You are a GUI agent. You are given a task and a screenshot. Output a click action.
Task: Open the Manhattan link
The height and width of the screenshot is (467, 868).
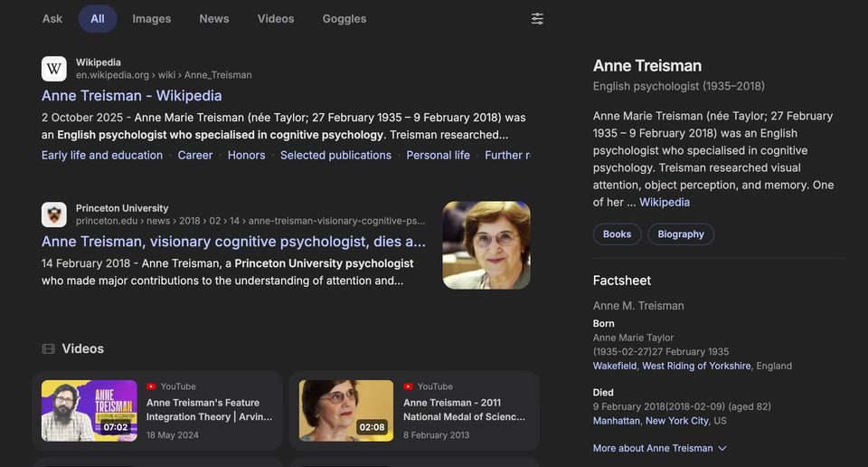pyautogui.click(x=616, y=421)
